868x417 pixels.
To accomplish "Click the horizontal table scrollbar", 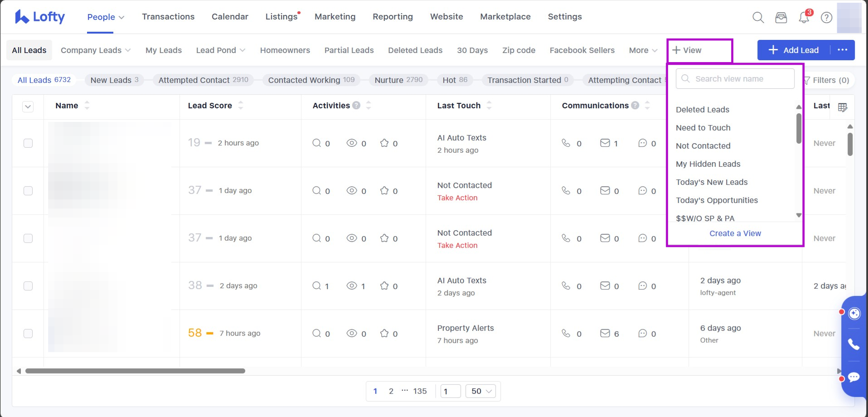I will (135, 371).
